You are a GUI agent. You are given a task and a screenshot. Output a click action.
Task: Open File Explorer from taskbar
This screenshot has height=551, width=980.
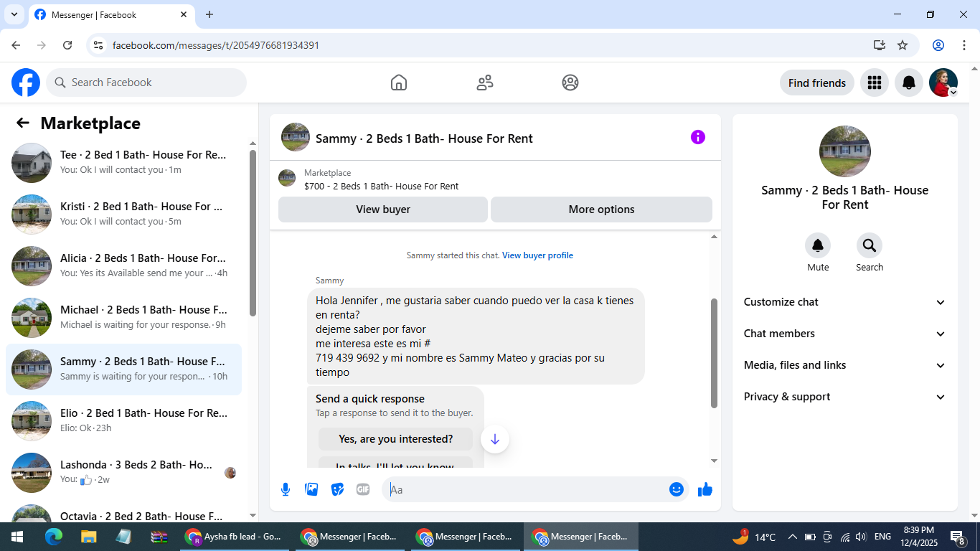pos(88,537)
